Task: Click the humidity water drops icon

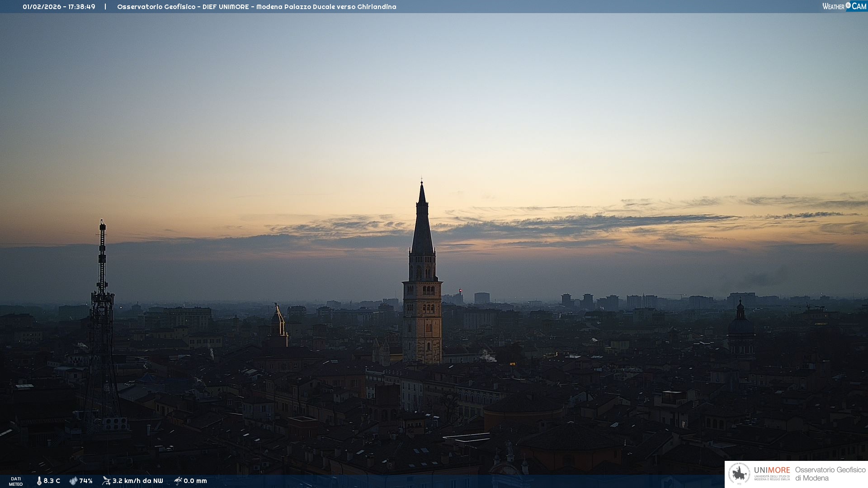Action: click(x=73, y=481)
